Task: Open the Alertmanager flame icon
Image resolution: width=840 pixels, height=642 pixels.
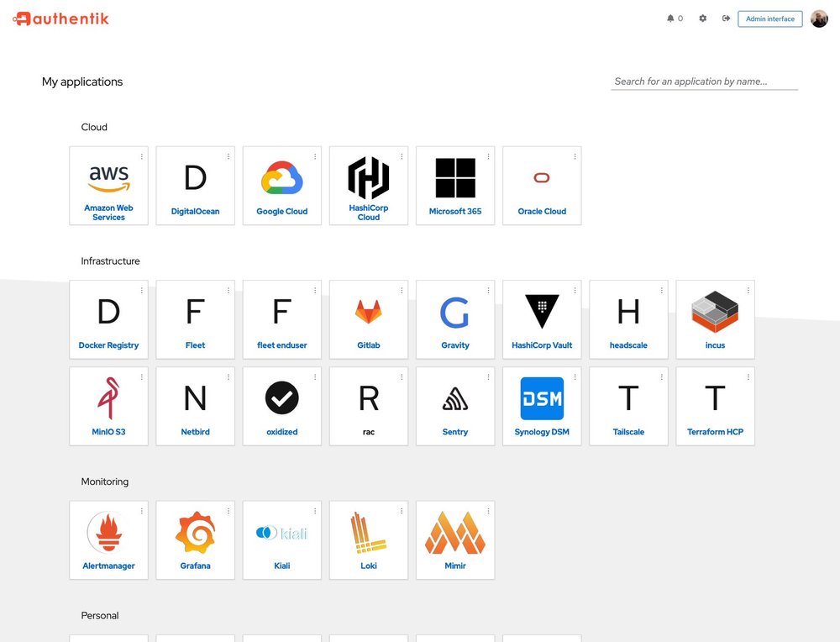Action: click(x=108, y=532)
